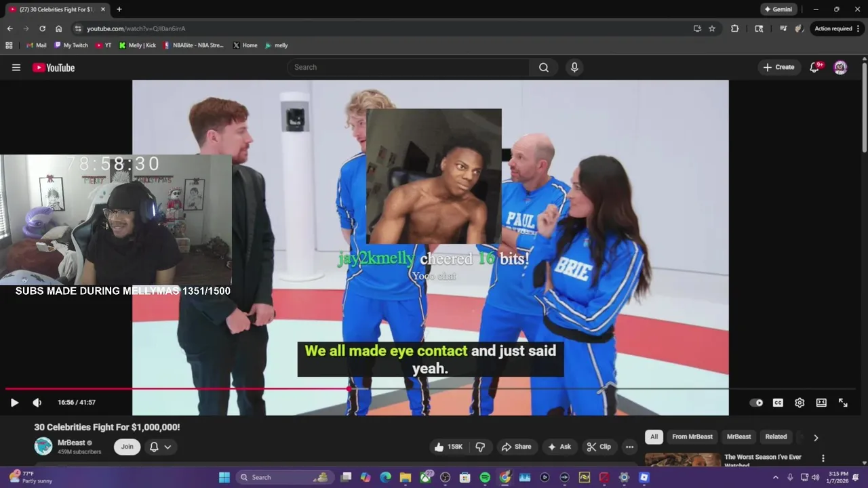
Task: Open media controls icon in toolbar
Action: [783, 28]
